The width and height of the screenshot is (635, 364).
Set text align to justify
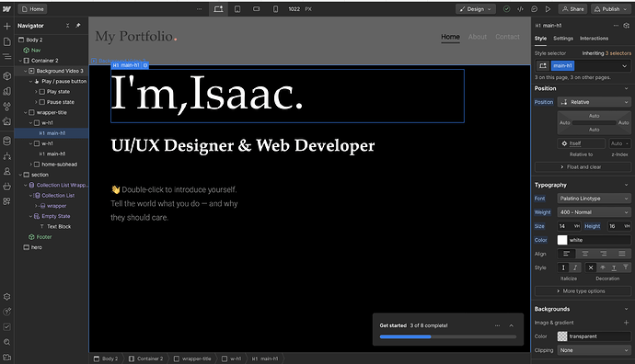point(621,254)
